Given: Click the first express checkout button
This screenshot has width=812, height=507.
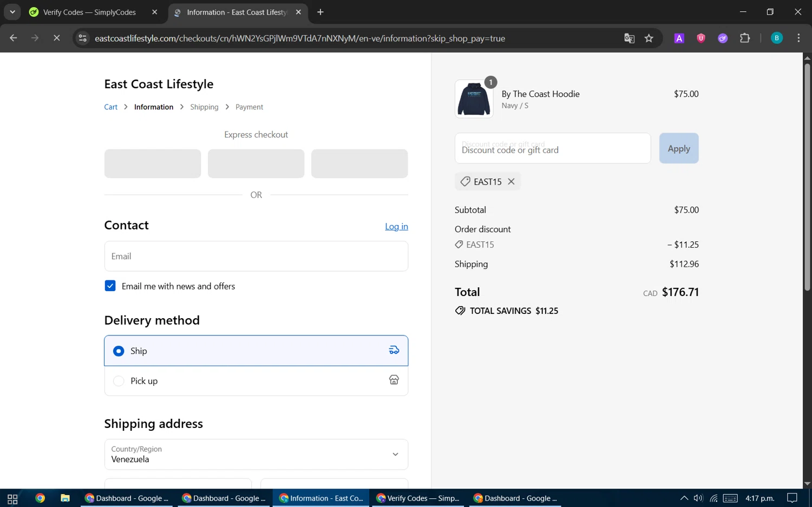Looking at the screenshot, I should pyautogui.click(x=153, y=163).
